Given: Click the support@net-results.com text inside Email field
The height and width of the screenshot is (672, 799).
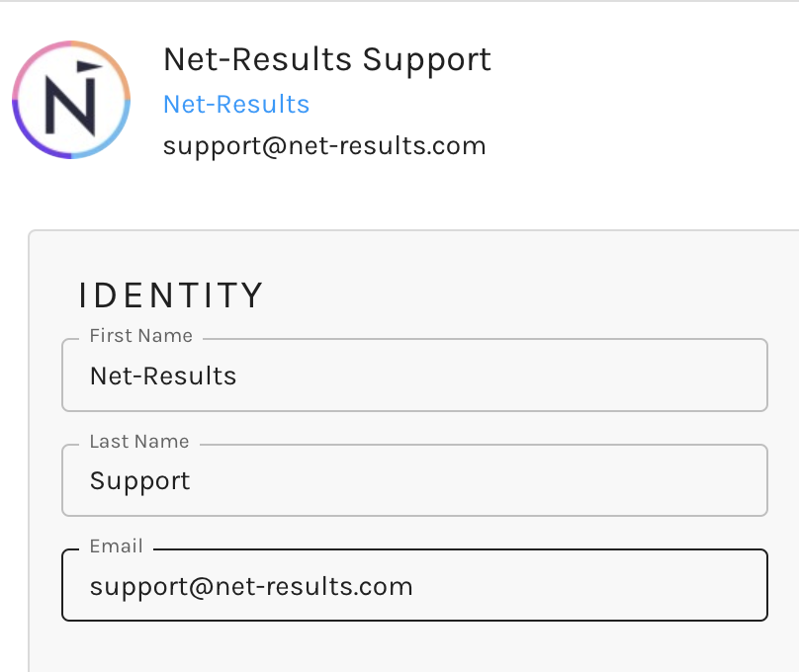Looking at the screenshot, I should click(251, 587).
